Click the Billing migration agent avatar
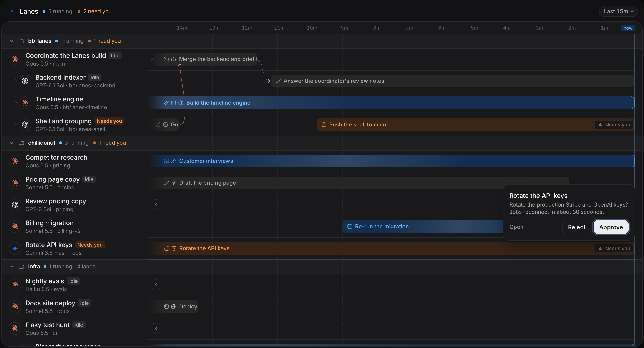The image size is (644, 348). coord(15,227)
